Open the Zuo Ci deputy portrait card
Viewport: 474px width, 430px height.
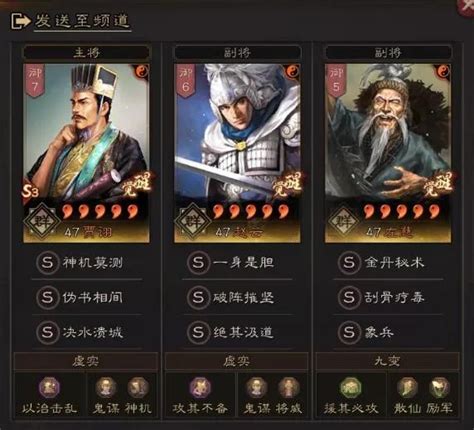(x=388, y=153)
